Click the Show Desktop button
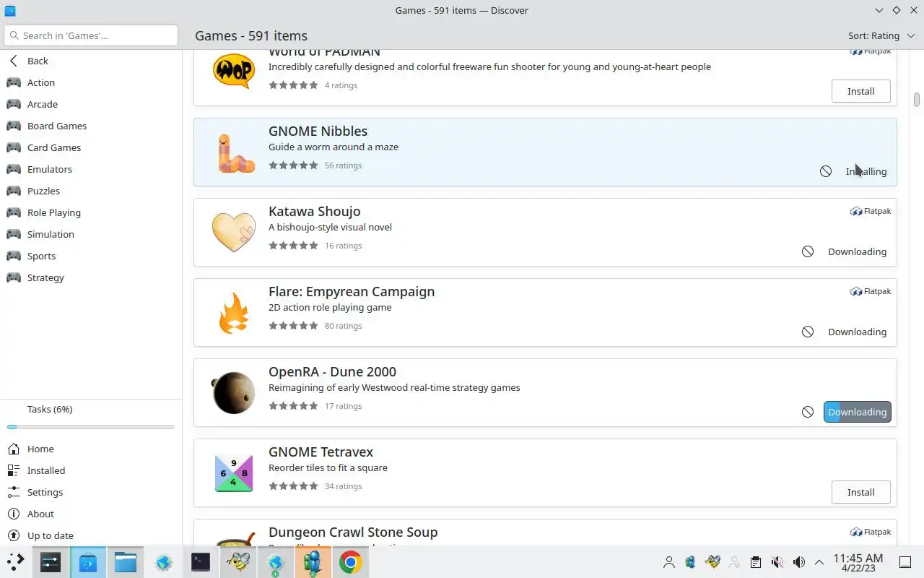Viewport: 924px width, 578px height. (905, 562)
